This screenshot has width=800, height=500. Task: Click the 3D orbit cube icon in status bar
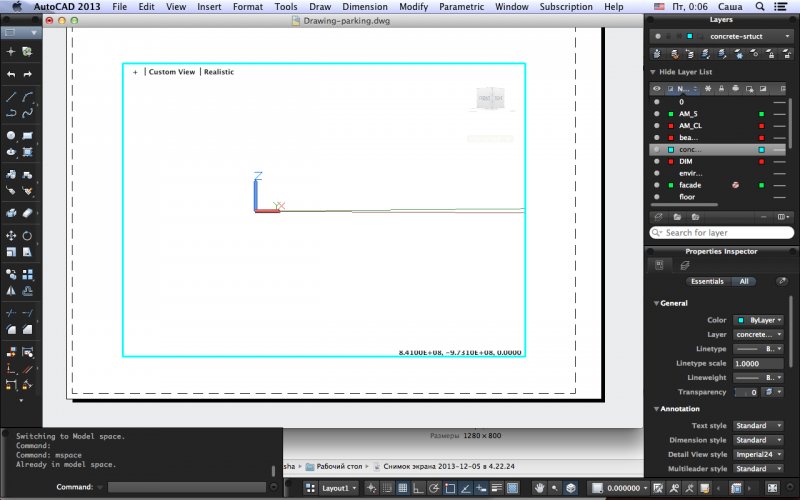click(571, 488)
